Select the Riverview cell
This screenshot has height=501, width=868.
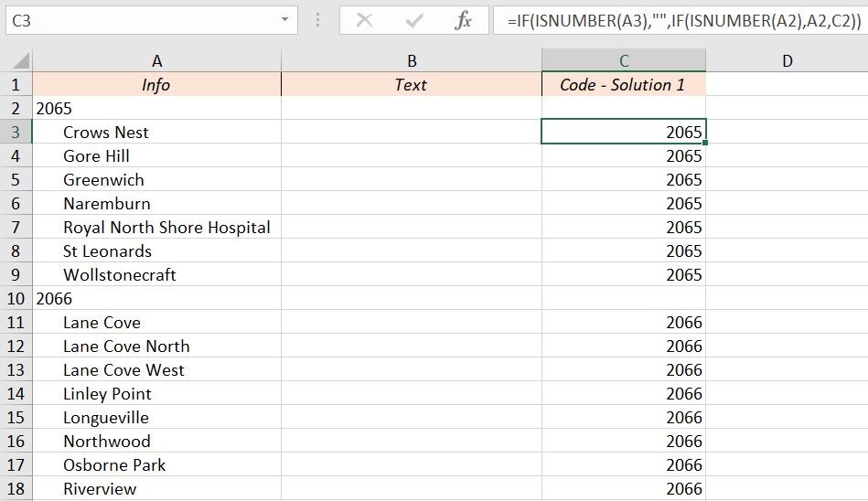coord(156,489)
